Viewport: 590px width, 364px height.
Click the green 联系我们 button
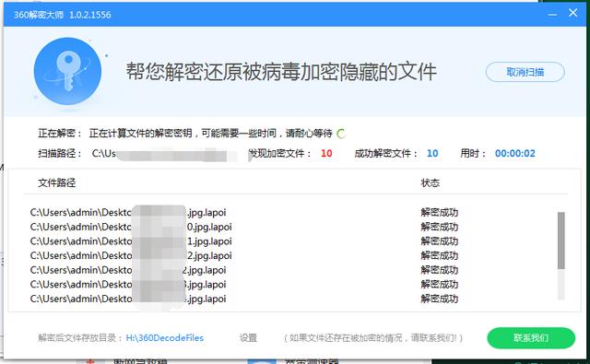[531, 337]
